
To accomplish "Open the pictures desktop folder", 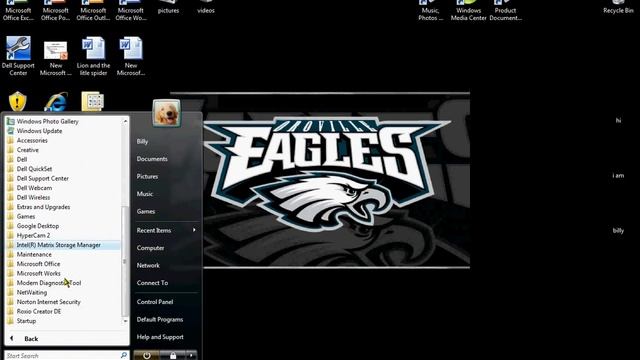I will (168, 7).
